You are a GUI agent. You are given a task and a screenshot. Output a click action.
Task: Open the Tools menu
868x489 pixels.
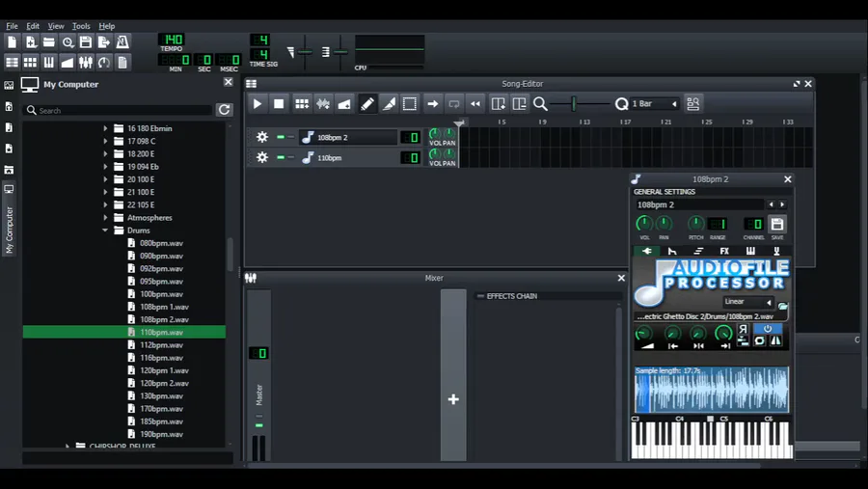tap(81, 26)
